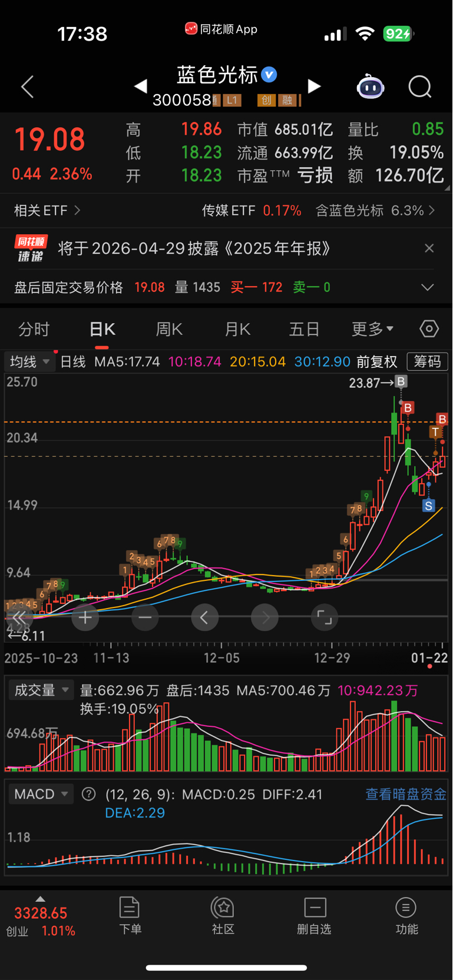Move chart right with the right chevron button
The width and height of the screenshot is (453, 980).
click(264, 617)
